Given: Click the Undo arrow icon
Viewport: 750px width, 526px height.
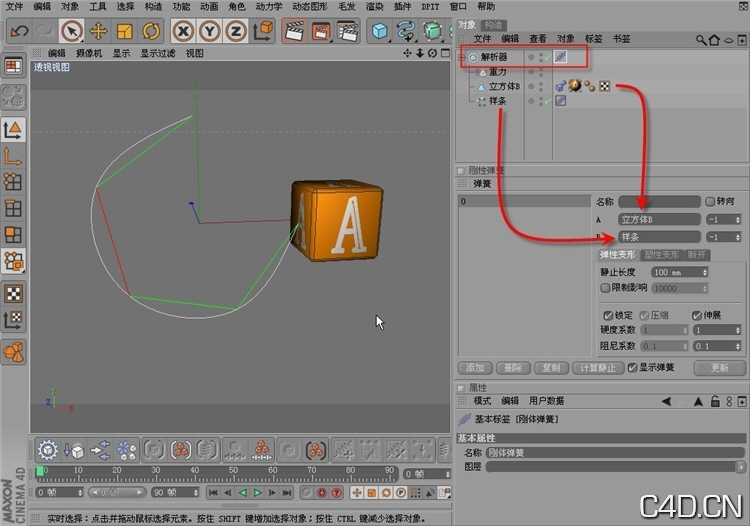Looking at the screenshot, I should [x=20, y=32].
